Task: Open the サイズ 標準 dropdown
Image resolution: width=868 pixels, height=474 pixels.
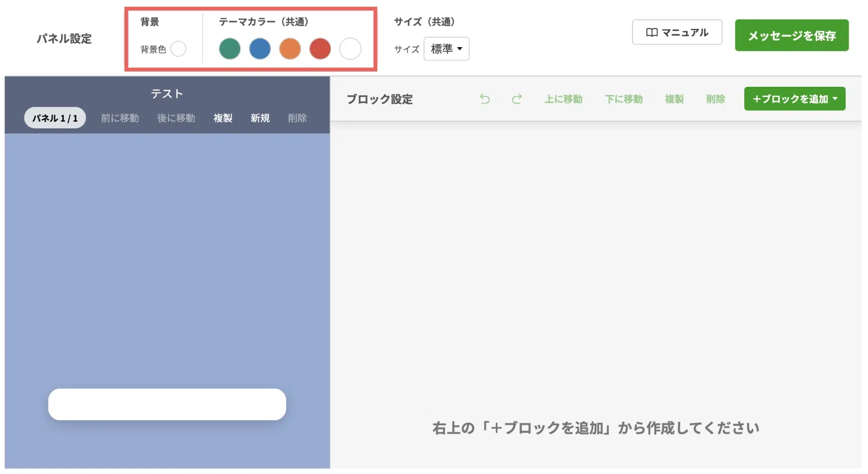Action: 446,49
